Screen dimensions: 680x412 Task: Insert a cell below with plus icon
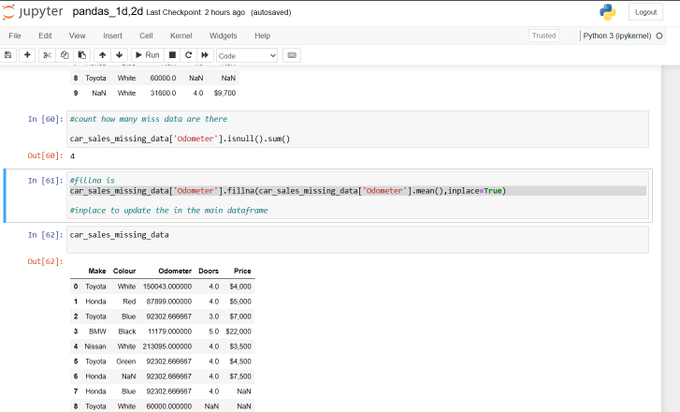point(27,55)
